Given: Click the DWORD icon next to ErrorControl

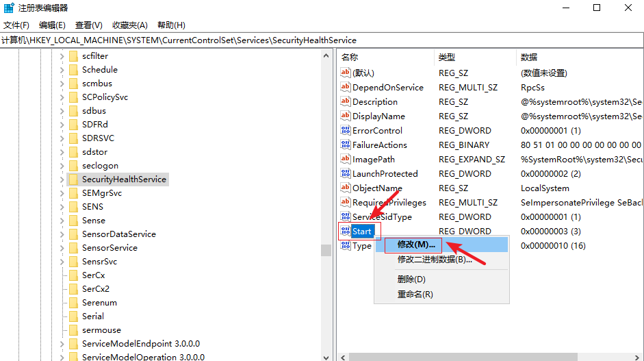Looking at the screenshot, I should [345, 130].
